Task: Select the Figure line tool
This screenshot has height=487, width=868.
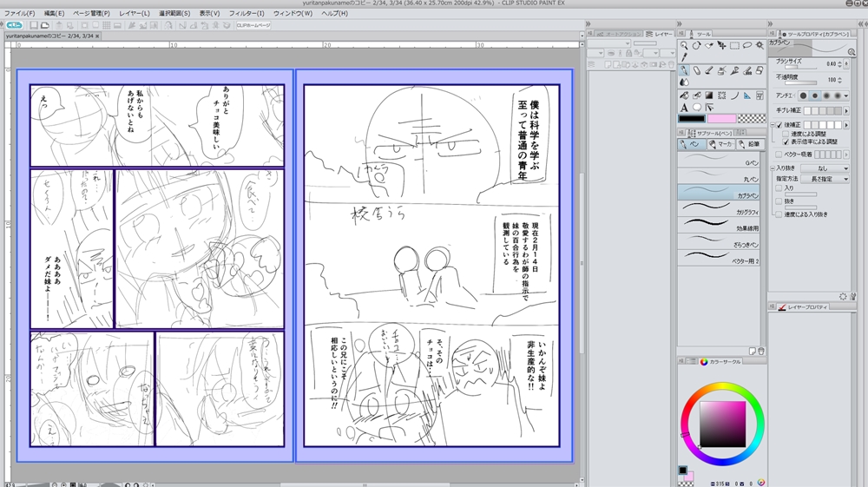Action: [x=734, y=95]
